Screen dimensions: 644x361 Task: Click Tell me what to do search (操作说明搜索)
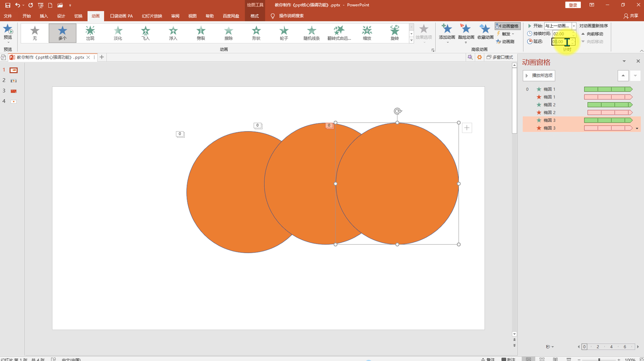(x=291, y=16)
